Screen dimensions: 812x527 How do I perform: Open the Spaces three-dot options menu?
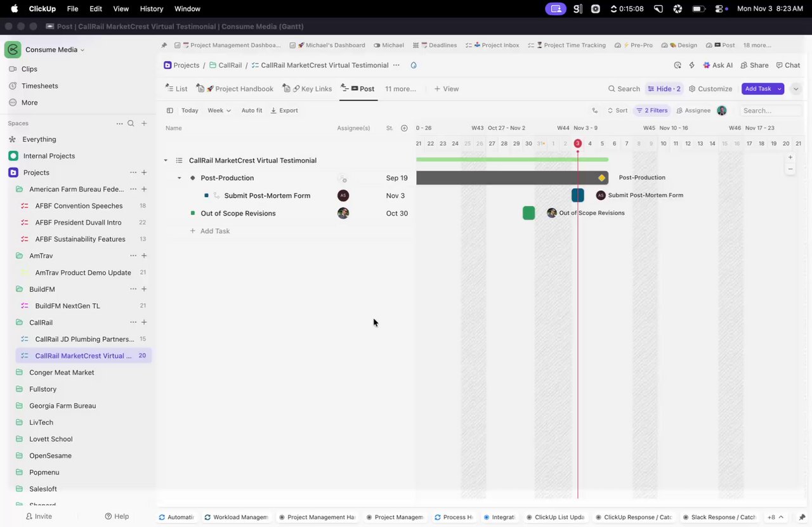pyautogui.click(x=119, y=124)
